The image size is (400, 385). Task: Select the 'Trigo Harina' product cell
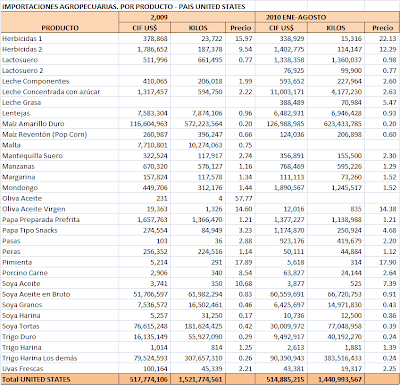[x=60, y=347]
